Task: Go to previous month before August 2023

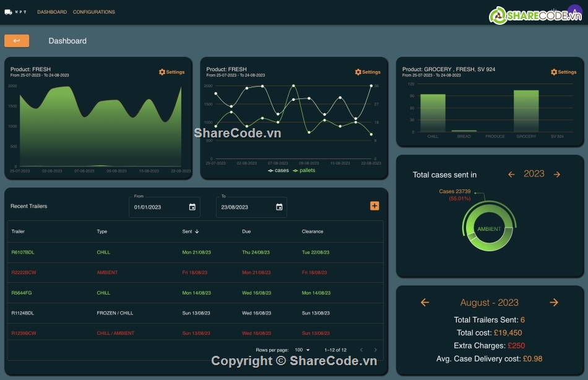Action: coord(425,303)
